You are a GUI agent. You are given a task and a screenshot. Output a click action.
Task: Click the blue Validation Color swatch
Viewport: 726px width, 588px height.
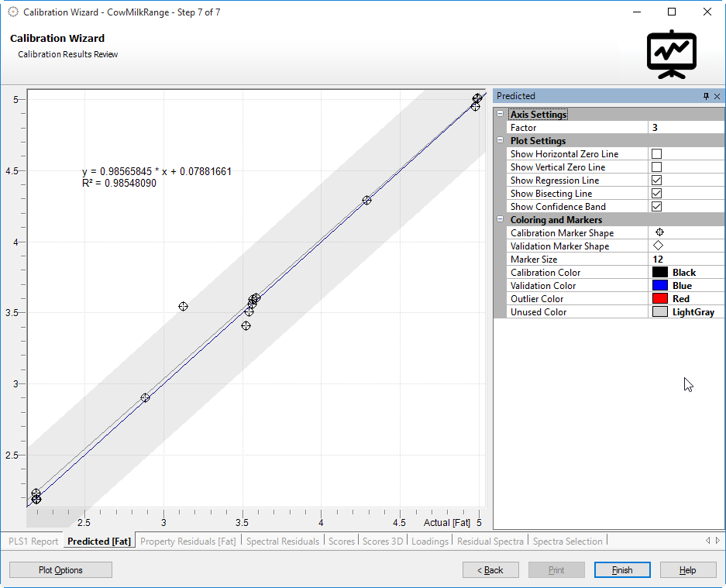point(659,286)
